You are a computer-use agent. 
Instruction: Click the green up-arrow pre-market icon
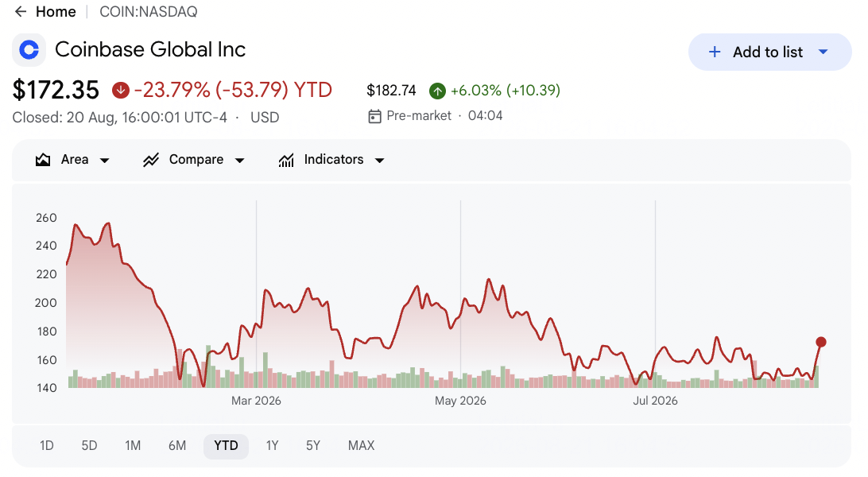point(437,91)
